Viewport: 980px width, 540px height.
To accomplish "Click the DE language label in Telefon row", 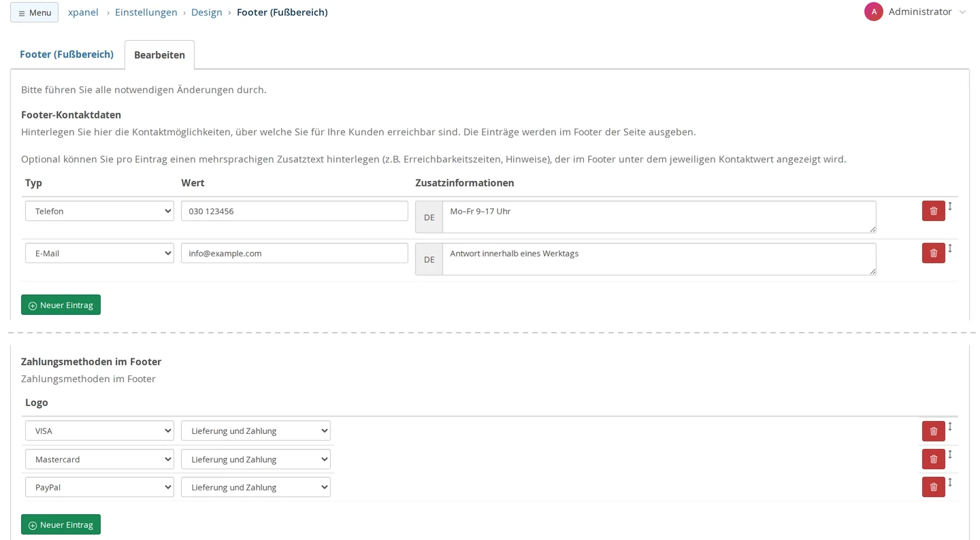I will 429,217.
